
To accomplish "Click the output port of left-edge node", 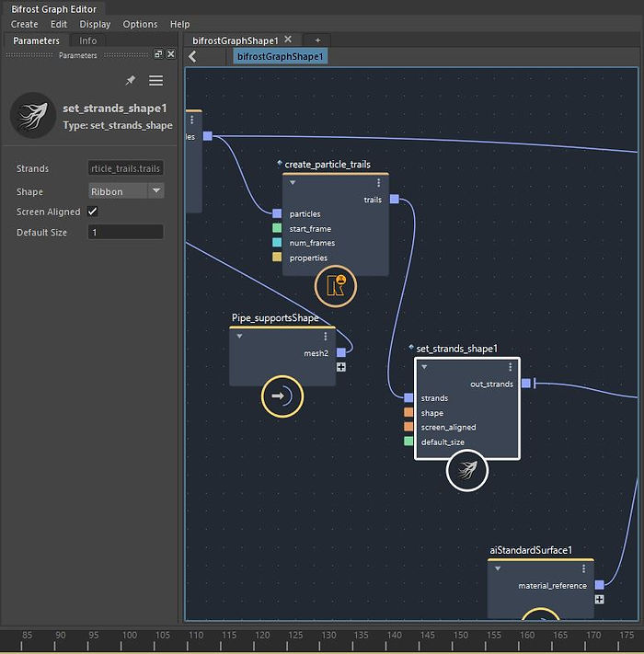I will [x=208, y=136].
